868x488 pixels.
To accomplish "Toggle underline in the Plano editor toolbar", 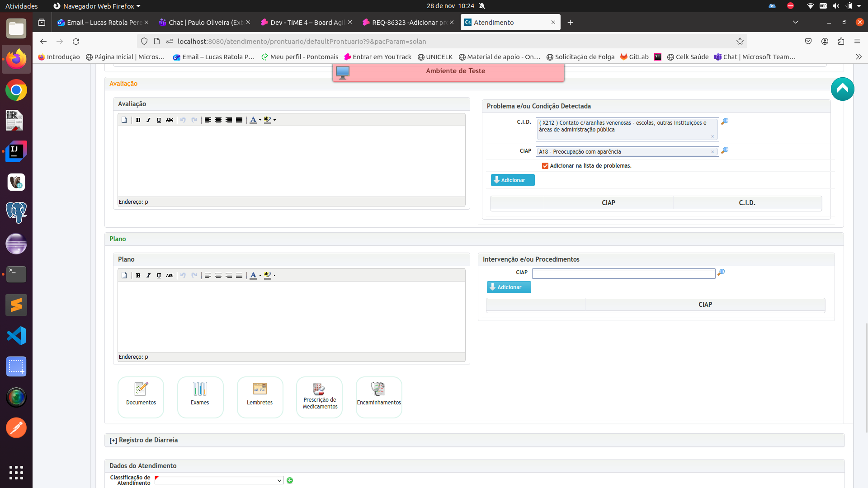I will click(x=159, y=276).
